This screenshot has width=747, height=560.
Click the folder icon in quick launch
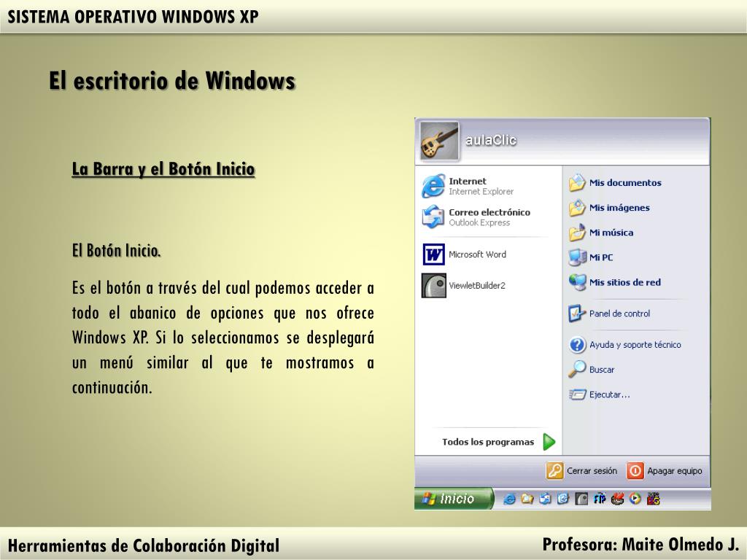(527, 499)
